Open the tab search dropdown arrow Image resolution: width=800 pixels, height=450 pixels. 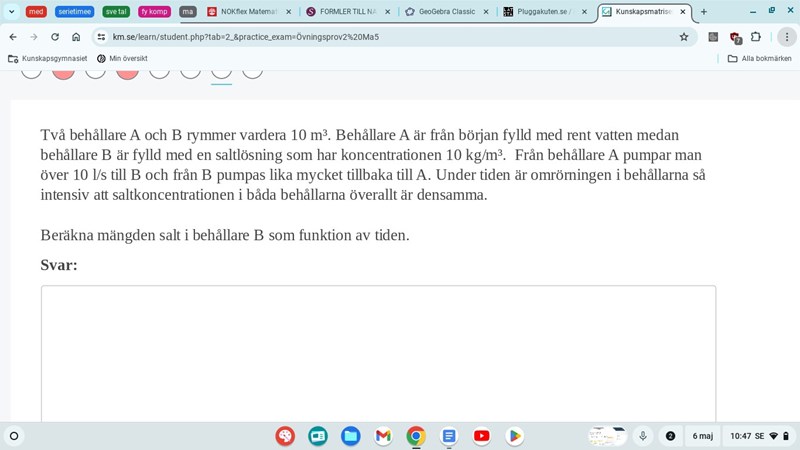(x=11, y=12)
